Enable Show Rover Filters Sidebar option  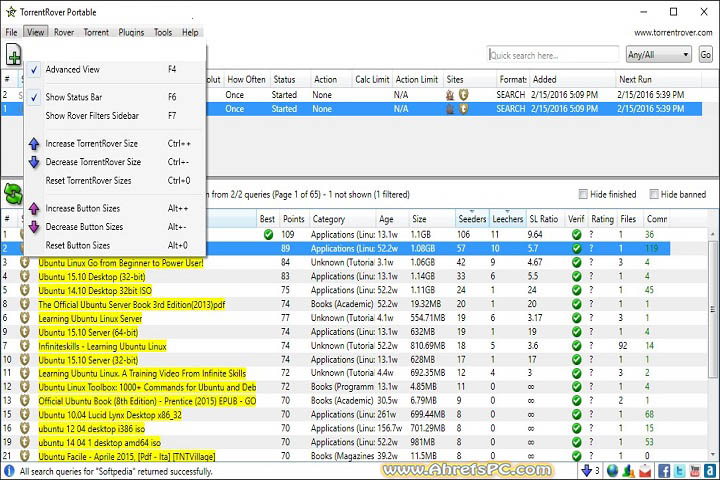[x=114, y=116]
